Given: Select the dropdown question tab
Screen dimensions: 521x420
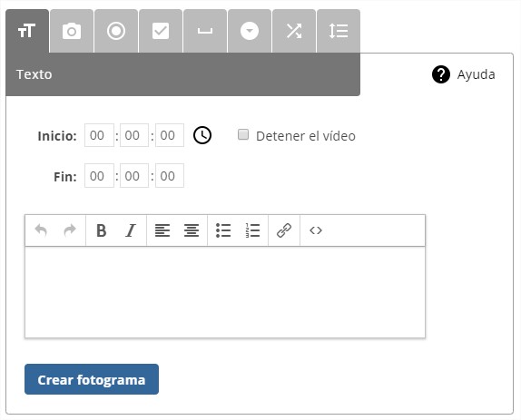Looking at the screenshot, I should (x=250, y=31).
